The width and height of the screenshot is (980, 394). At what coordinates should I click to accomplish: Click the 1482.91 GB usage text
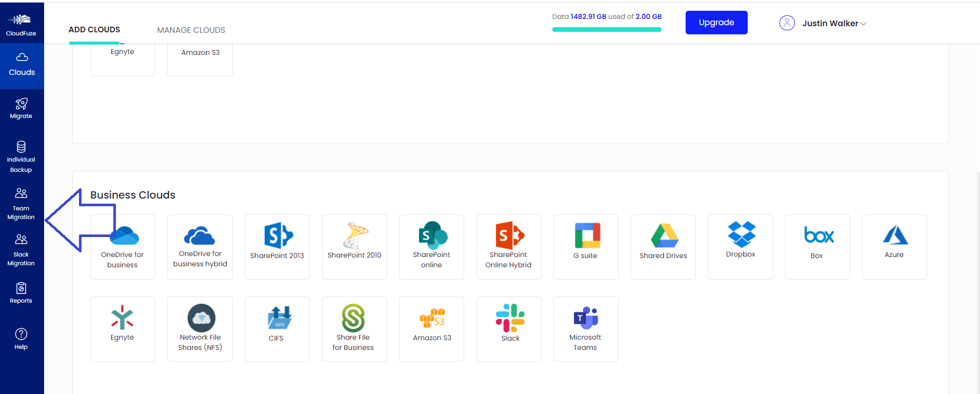tap(588, 16)
